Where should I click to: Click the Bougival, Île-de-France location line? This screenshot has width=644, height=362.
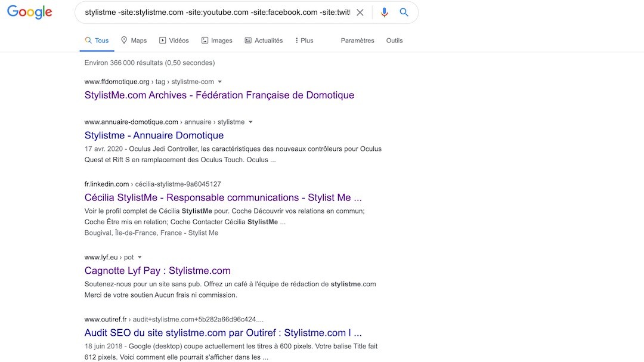point(151,233)
